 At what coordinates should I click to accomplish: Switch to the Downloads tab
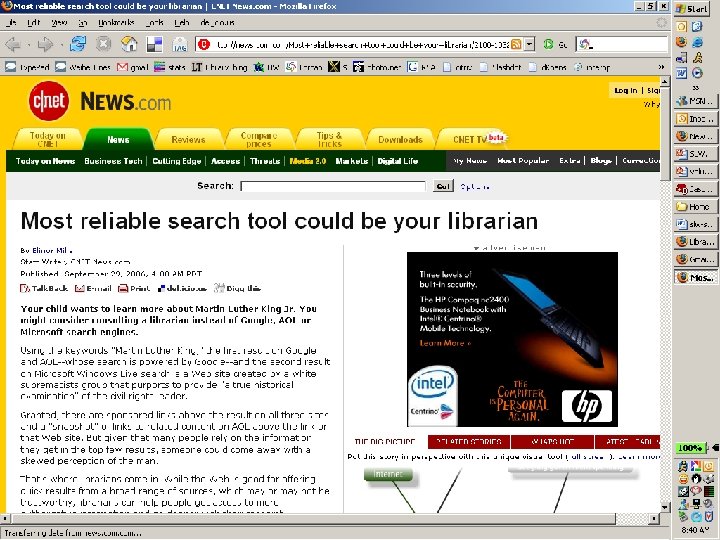click(x=400, y=139)
